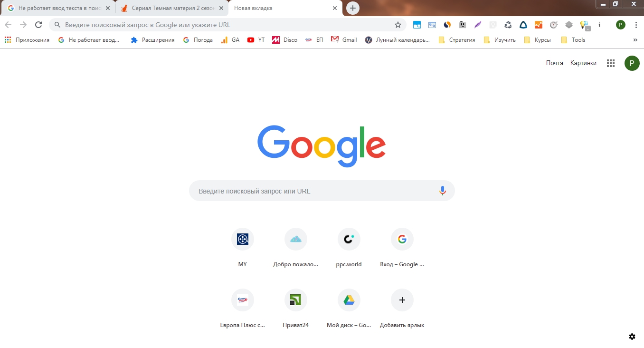Viewport: 644px width, 348px height.
Task: Open the 'Добро пожало...' shortcut tile
Action: pyautogui.click(x=296, y=249)
